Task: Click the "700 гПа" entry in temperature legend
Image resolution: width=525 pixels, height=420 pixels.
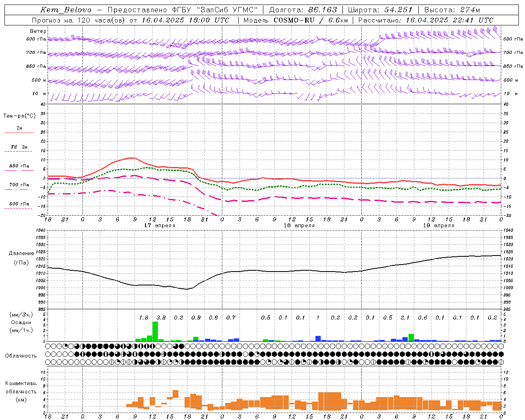Action: [x=19, y=185]
